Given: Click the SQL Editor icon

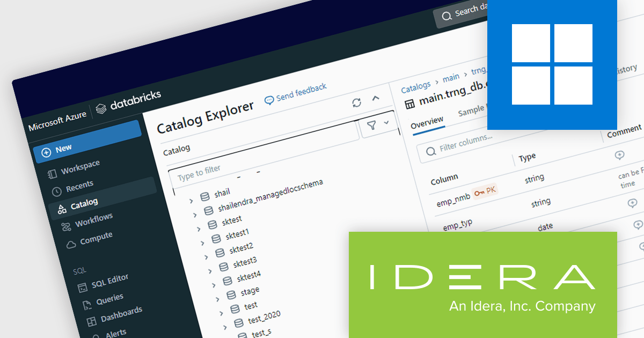Looking at the screenshot, I should (x=83, y=288).
